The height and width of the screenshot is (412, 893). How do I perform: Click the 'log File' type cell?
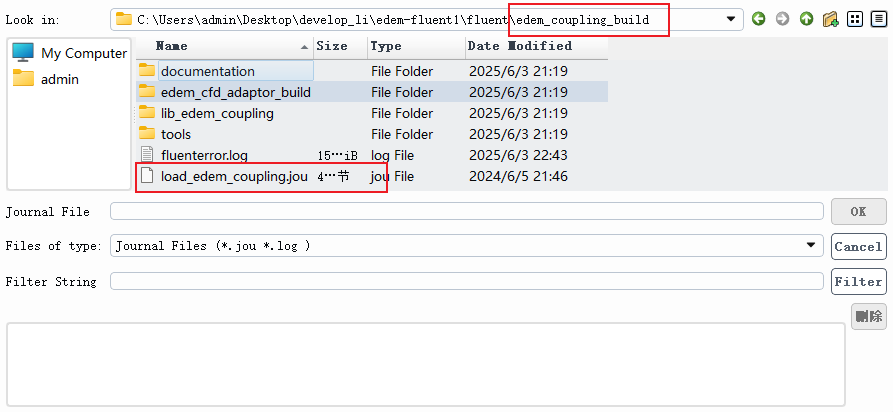(x=392, y=156)
